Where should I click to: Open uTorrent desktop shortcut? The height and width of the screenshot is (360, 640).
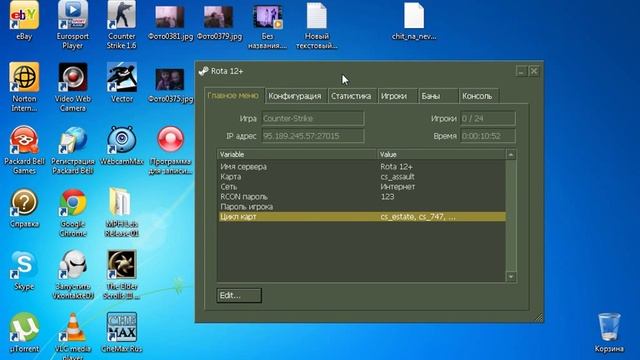tap(24, 333)
